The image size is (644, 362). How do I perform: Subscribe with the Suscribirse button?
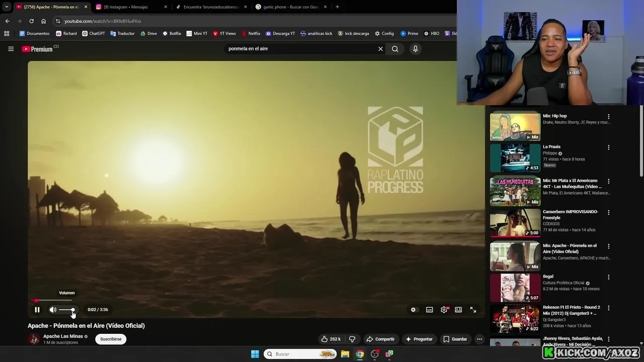111,339
